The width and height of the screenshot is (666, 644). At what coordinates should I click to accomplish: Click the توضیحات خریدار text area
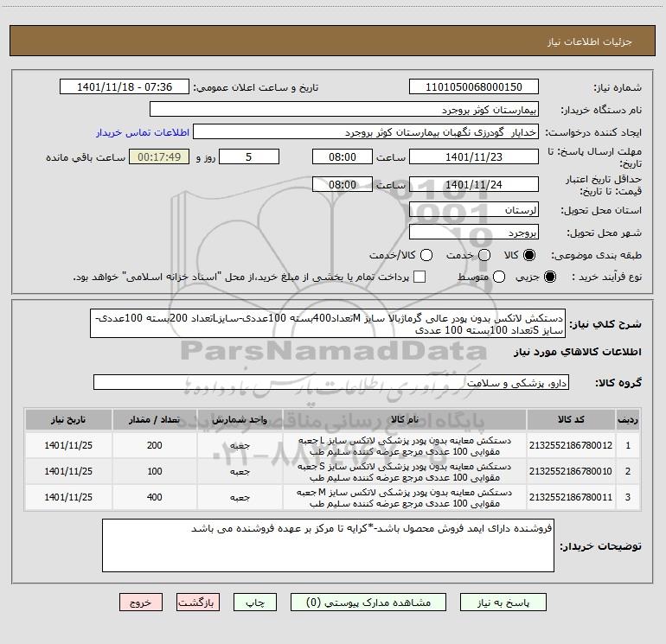pyautogui.click(x=328, y=545)
